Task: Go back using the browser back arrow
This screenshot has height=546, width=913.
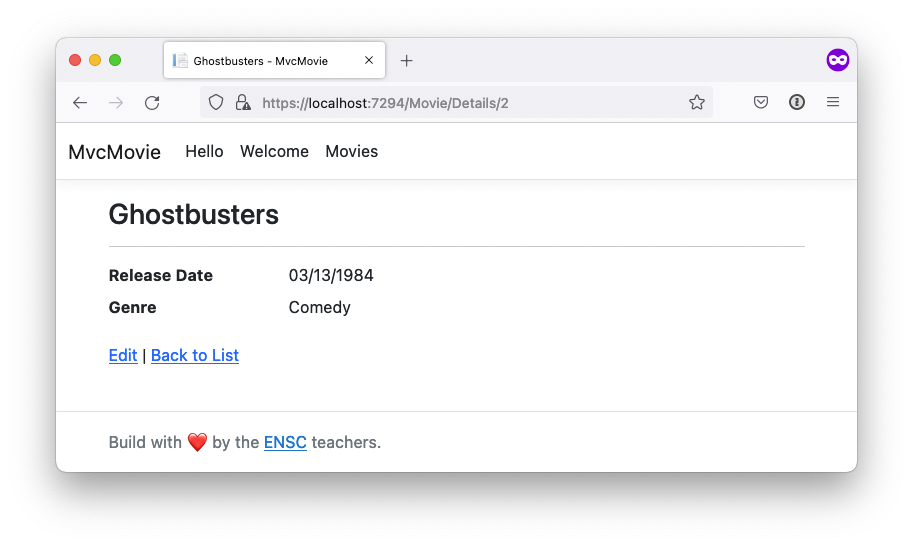Action: click(80, 103)
